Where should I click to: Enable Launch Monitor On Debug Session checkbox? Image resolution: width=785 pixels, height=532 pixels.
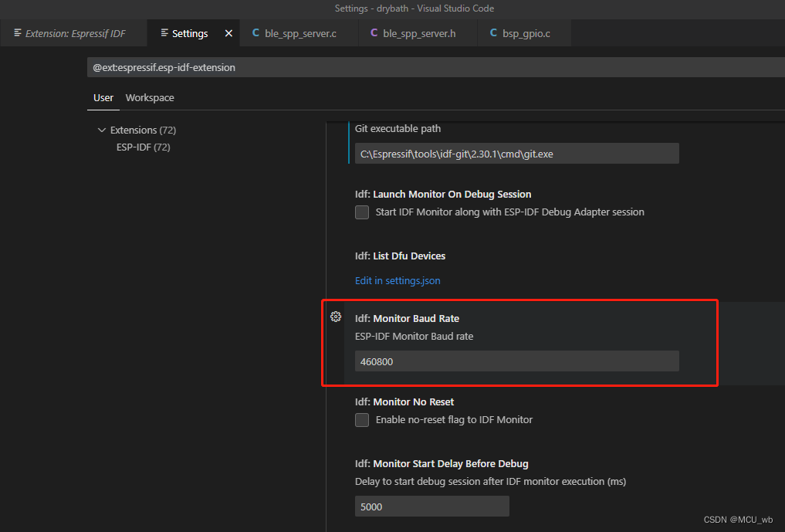point(362,212)
